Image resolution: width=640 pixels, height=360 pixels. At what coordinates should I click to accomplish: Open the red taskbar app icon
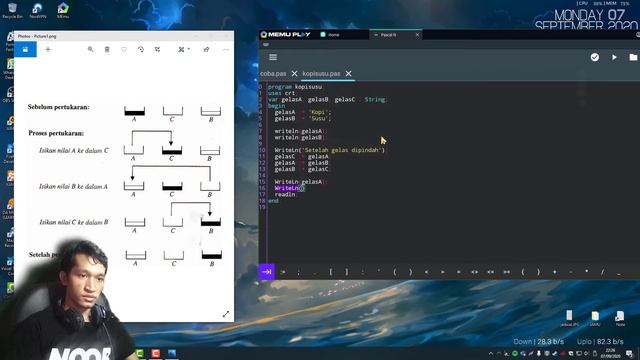click(x=156, y=353)
